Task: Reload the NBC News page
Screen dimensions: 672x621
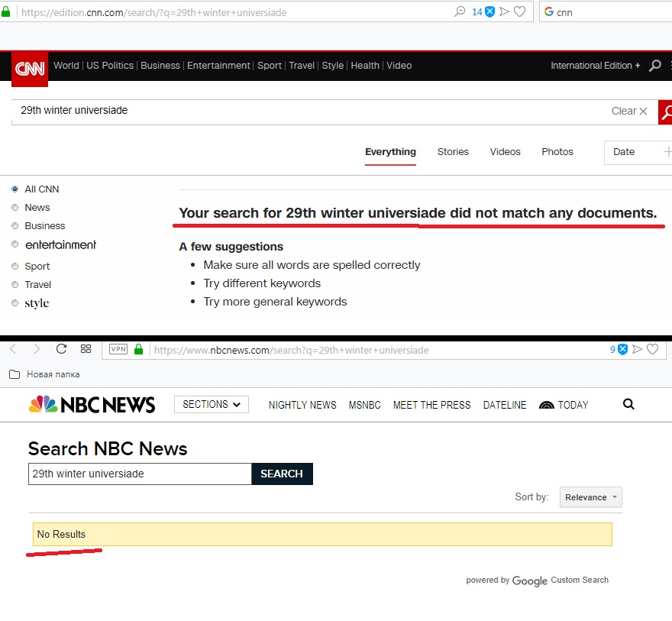Action: coord(61,349)
